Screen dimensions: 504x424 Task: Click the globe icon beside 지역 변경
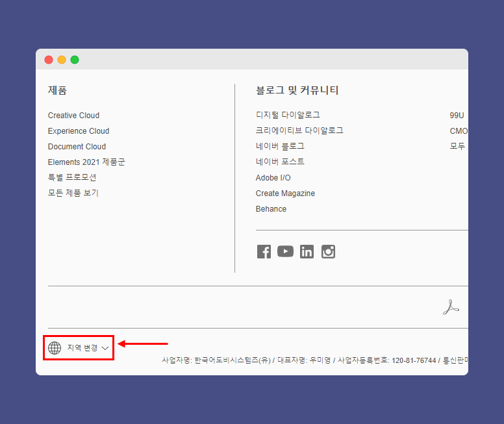[x=55, y=348]
